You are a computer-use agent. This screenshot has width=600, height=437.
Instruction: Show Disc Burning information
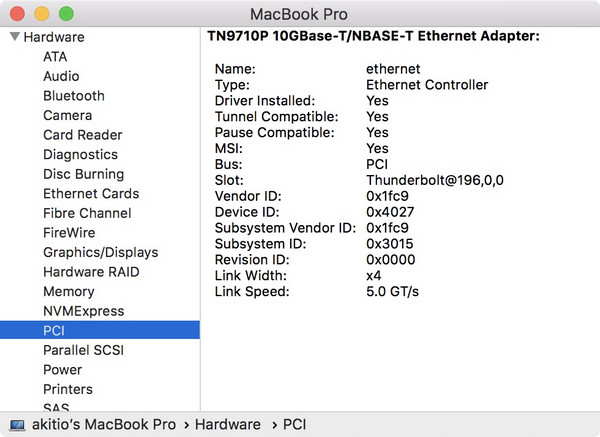(83, 174)
